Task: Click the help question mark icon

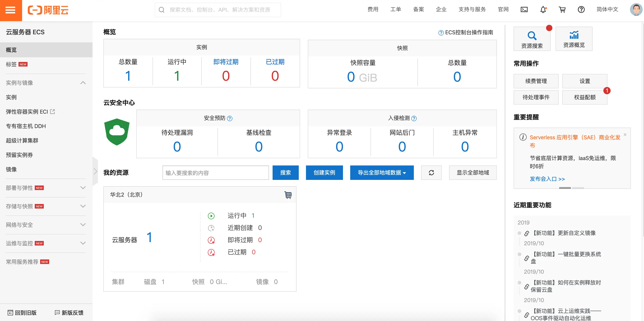Action: (x=581, y=9)
